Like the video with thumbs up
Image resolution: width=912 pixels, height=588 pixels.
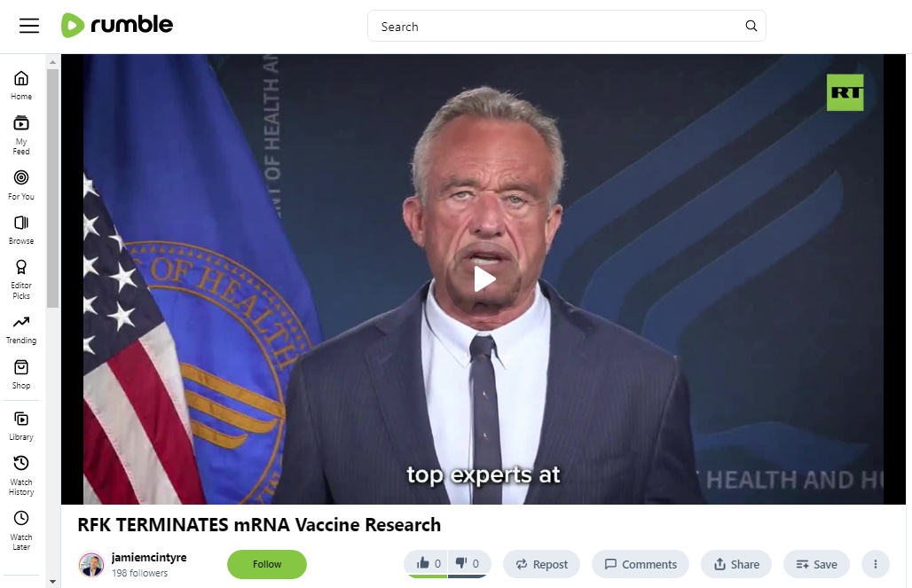click(427, 564)
